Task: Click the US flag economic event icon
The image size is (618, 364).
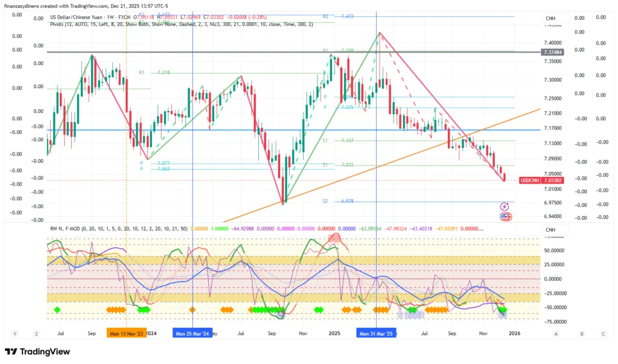Action: 505,217
